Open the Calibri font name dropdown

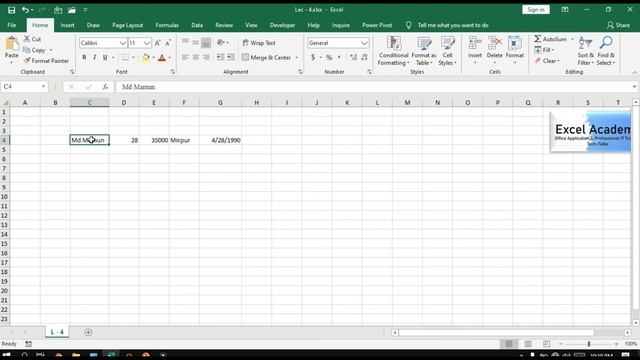[x=122, y=43]
